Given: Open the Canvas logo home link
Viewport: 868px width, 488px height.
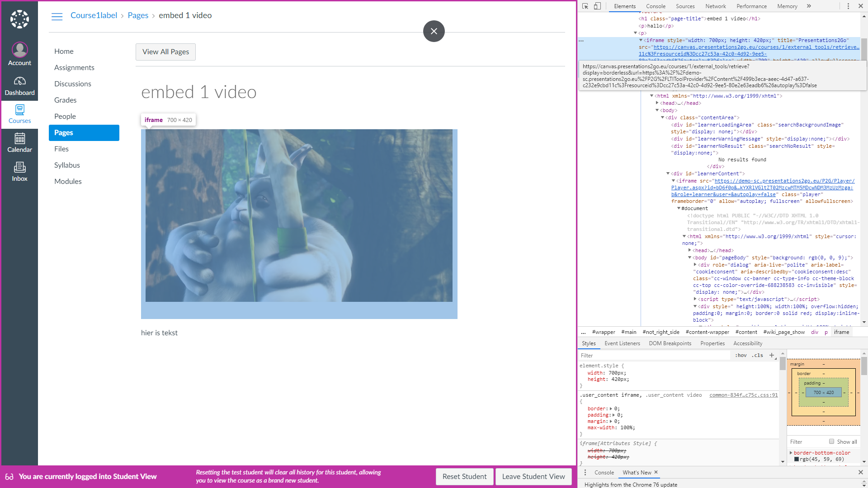Looking at the screenshot, I should (x=19, y=19).
